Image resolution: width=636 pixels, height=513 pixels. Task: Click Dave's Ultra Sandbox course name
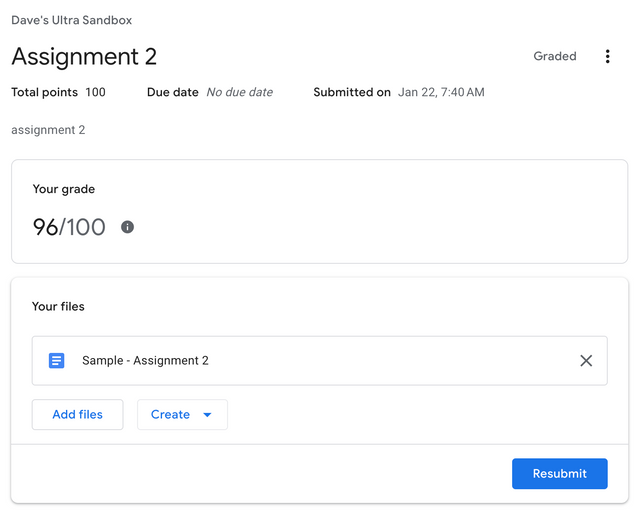(72, 20)
